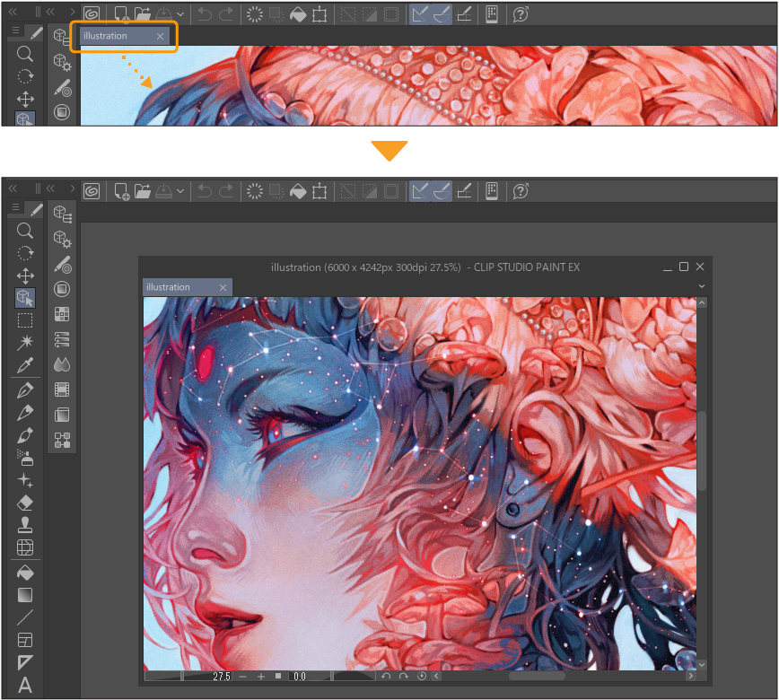779x700 pixels.
Task: Choose the Pencil tool
Action: tap(25, 413)
